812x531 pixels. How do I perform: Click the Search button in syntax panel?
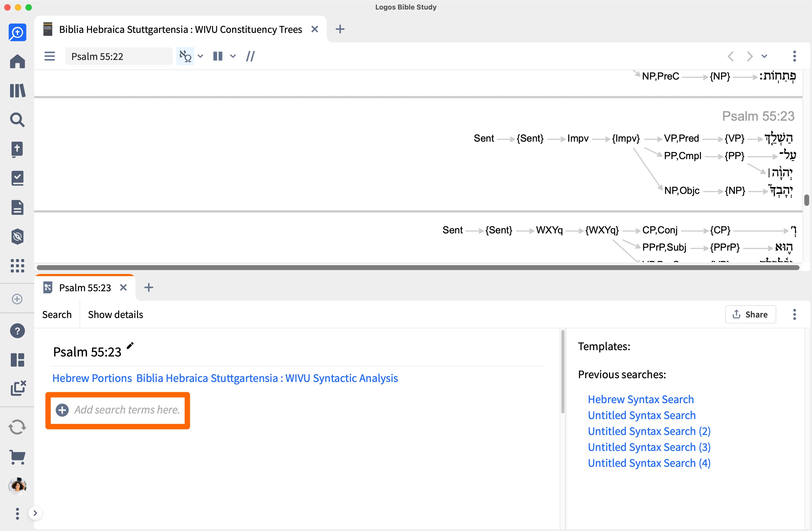point(57,315)
